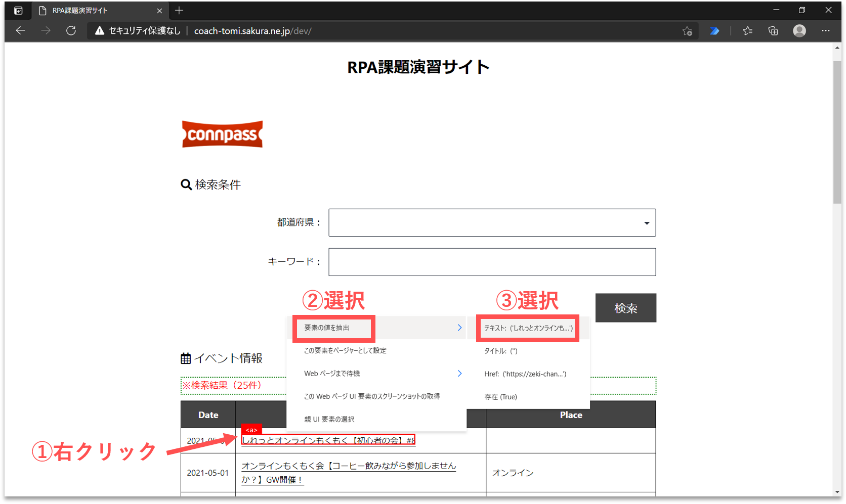Open the 都道府県 dropdown

(492, 222)
